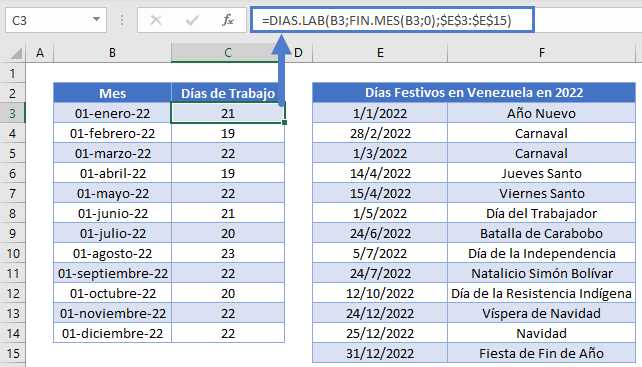Click in the DIAS.LAB formula input field
Image resolution: width=642 pixels, height=367 pixels.
(392, 20)
